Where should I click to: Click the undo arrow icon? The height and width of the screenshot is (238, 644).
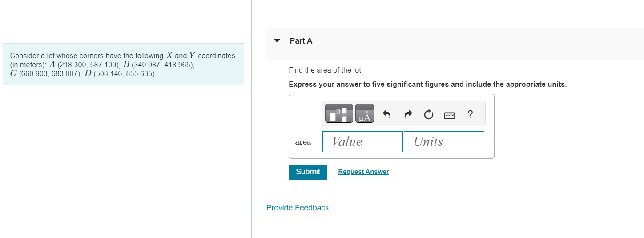[x=386, y=115]
